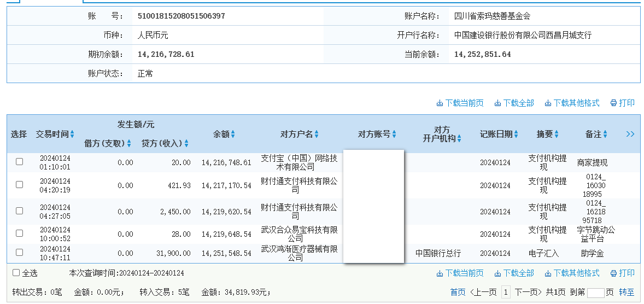644x304 pixels.
Task: Click the upper 打印 print link
Action: (623, 103)
